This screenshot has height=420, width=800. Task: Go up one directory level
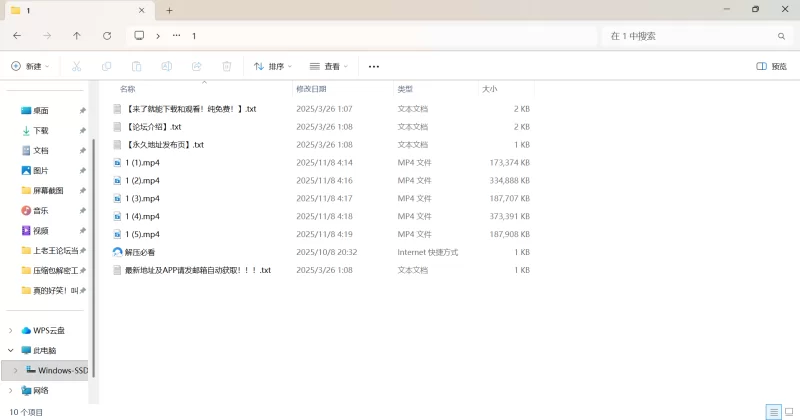pos(77,35)
